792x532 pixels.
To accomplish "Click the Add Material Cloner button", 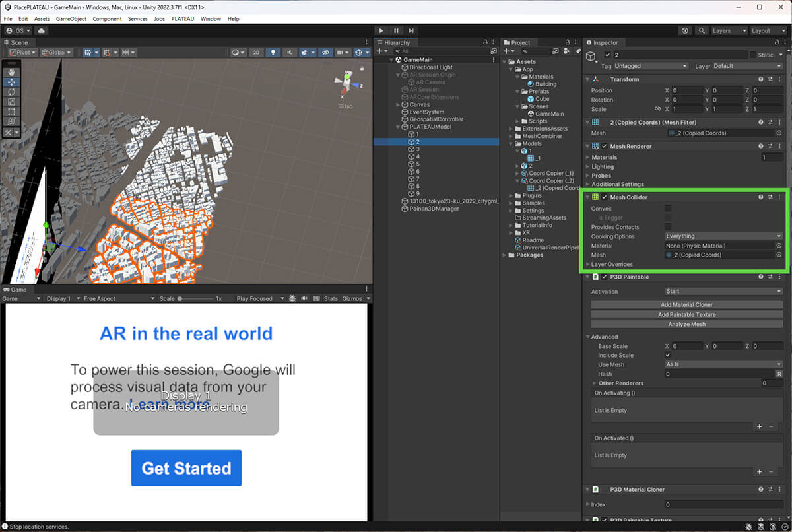I will point(686,305).
